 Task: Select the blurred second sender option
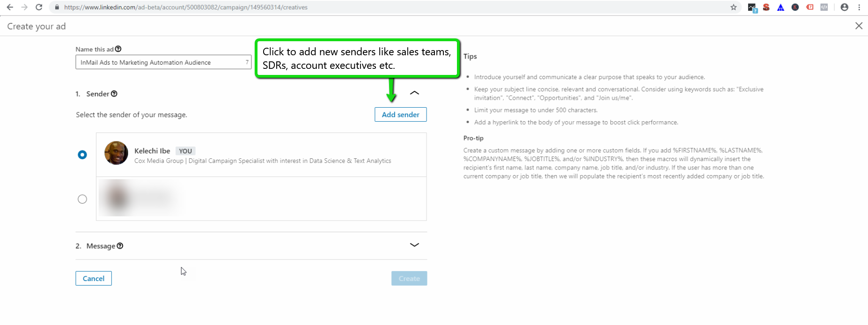point(82,199)
